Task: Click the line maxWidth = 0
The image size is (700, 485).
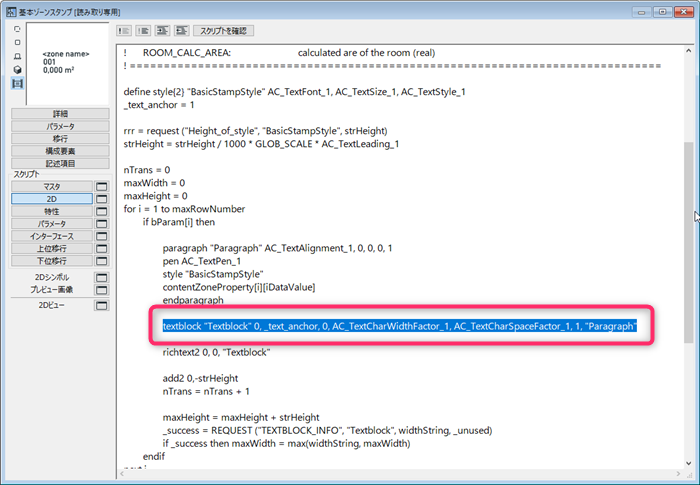Action: click(154, 183)
